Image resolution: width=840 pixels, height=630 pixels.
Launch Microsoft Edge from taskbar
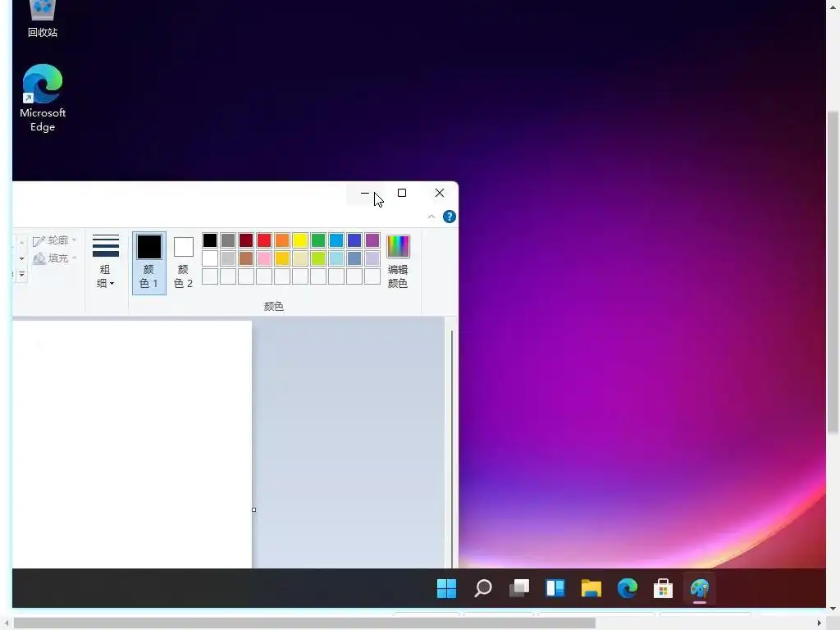click(628, 588)
